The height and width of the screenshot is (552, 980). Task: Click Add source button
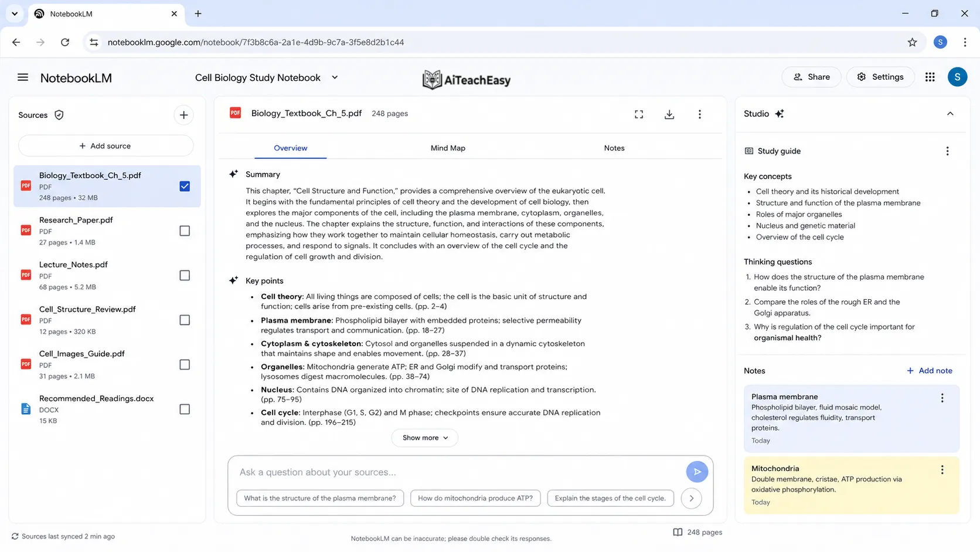pos(106,145)
